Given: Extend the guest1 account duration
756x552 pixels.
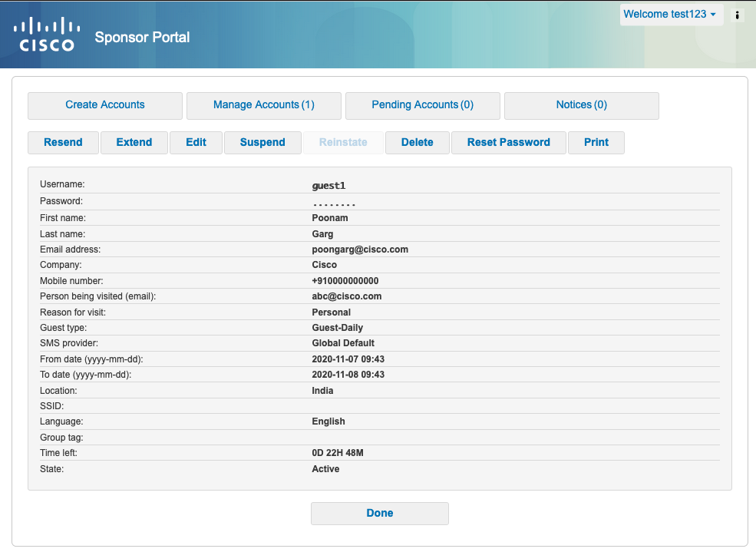Looking at the screenshot, I should tap(134, 142).
